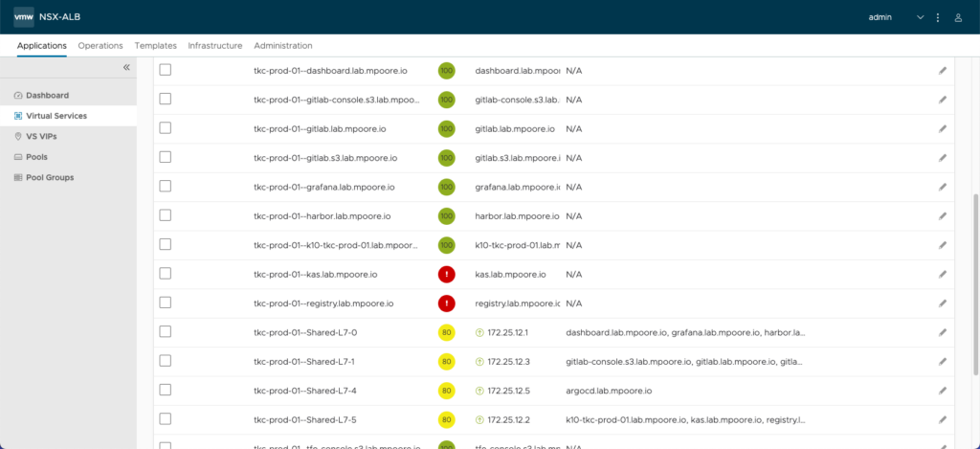This screenshot has width=980, height=449.
Task: Click up-arrow status icon beside 172.25.12.1
Action: tap(479, 333)
